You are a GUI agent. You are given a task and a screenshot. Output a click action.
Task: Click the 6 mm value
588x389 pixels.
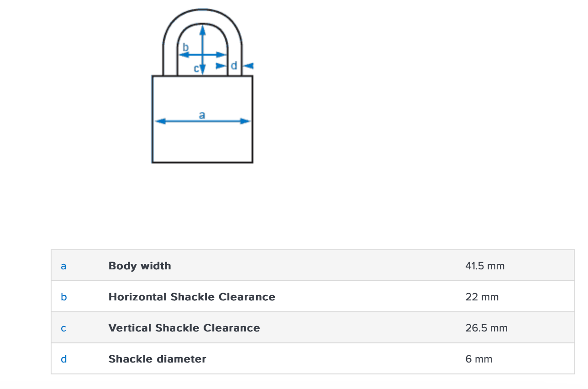click(x=479, y=359)
